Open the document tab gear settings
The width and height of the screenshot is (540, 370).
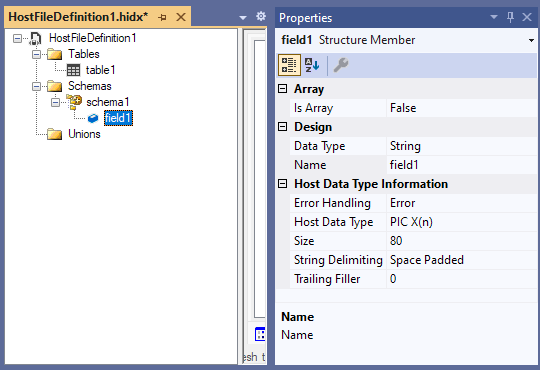click(x=261, y=16)
